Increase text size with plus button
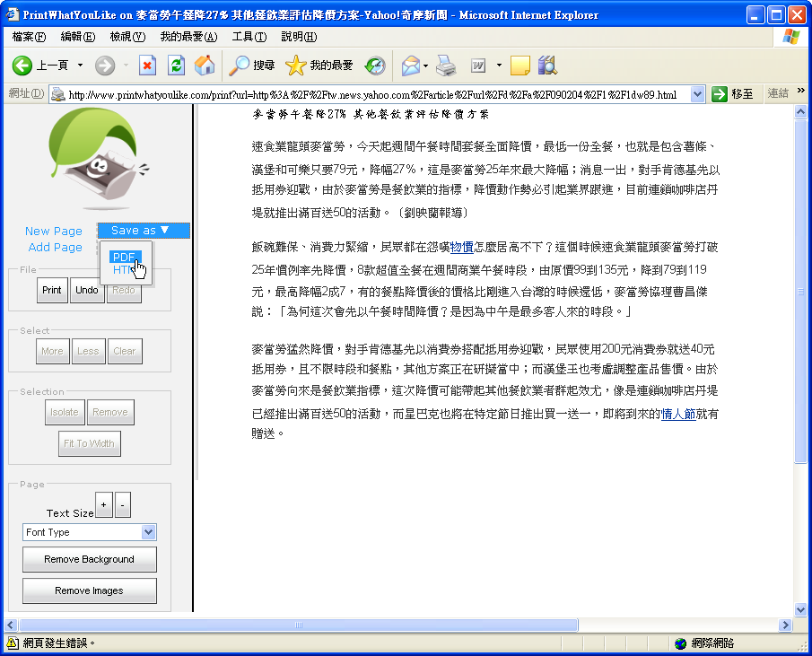The height and width of the screenshot is (656, 812). (x=103, y=505)
